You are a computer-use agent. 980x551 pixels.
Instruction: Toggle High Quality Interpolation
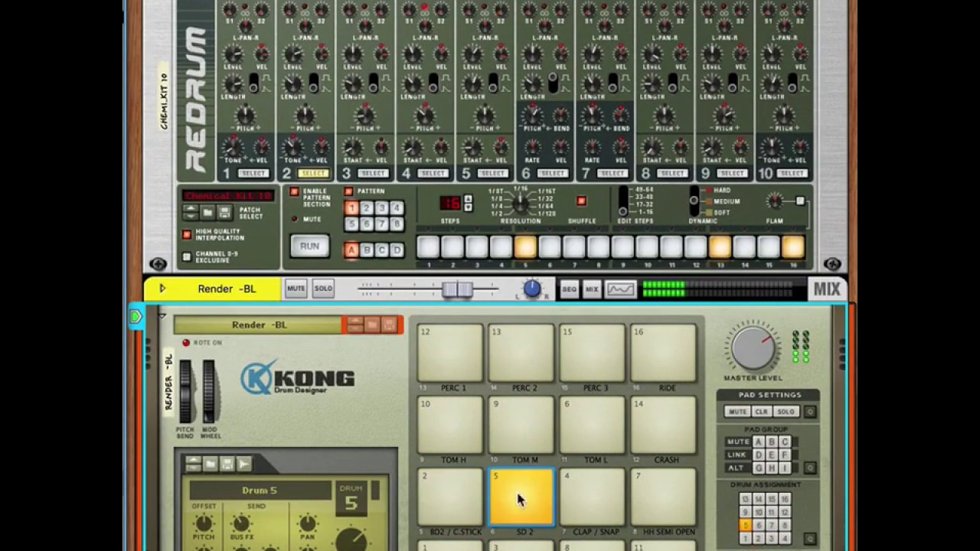pos(187,235)
